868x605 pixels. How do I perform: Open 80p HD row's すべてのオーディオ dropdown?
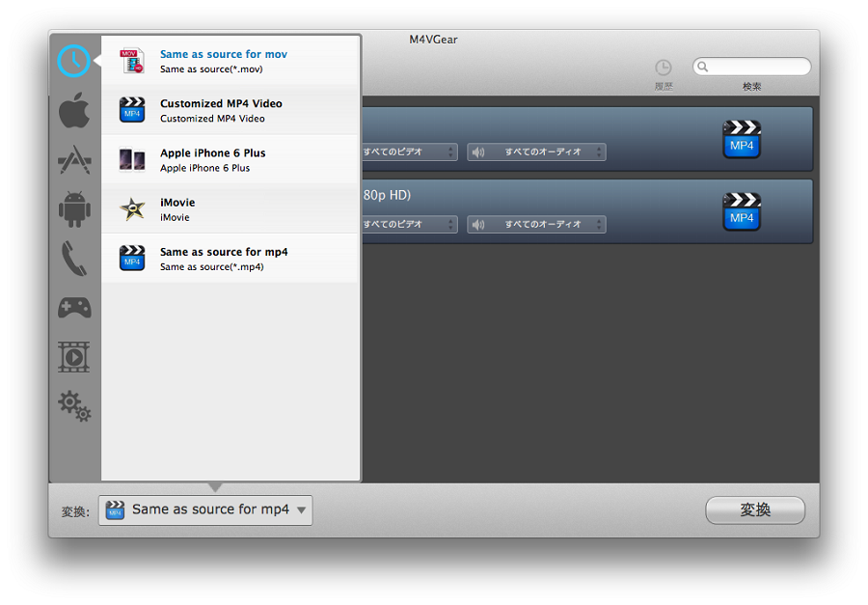(536, 225)
